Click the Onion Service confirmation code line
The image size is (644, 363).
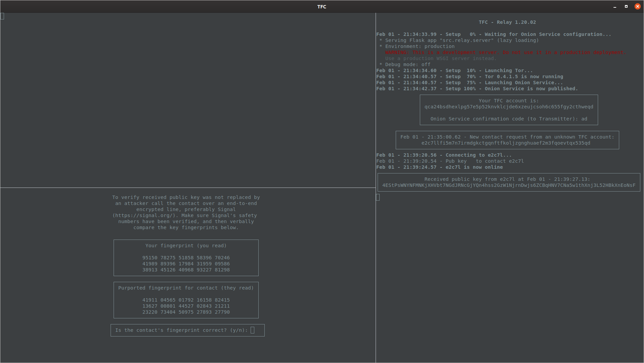(x=509, y=119)
